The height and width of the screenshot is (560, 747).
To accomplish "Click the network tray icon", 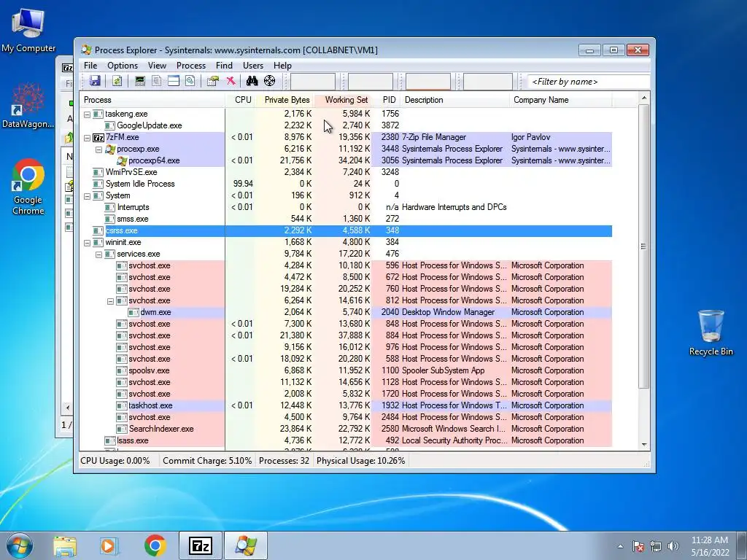I will tap(656, 546).
